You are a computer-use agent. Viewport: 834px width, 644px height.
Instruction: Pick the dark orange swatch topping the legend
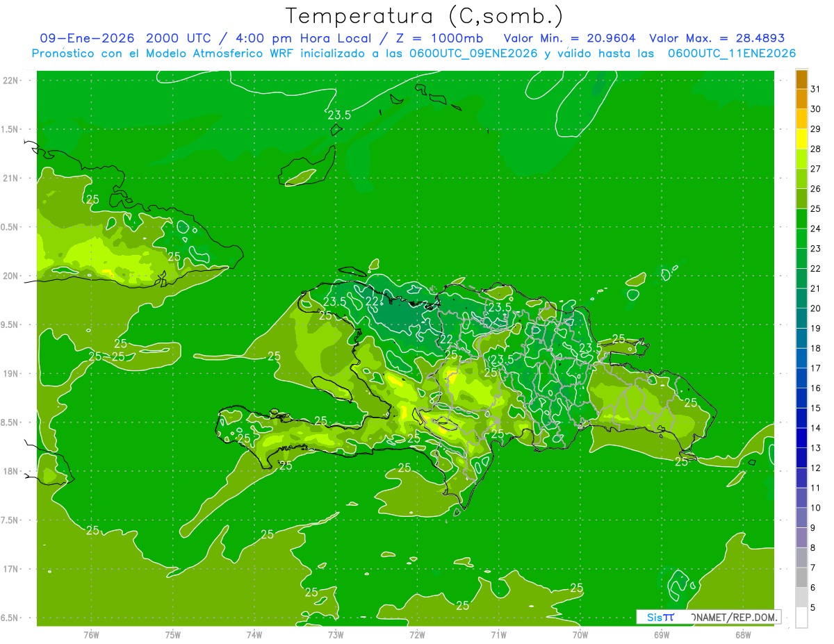click(x=801, y=79)
